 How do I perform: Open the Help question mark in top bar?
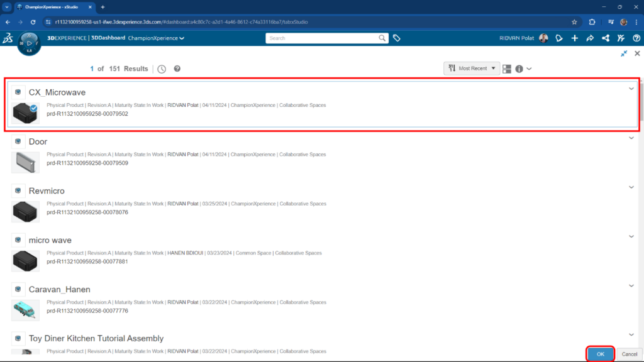click(636, 38)
